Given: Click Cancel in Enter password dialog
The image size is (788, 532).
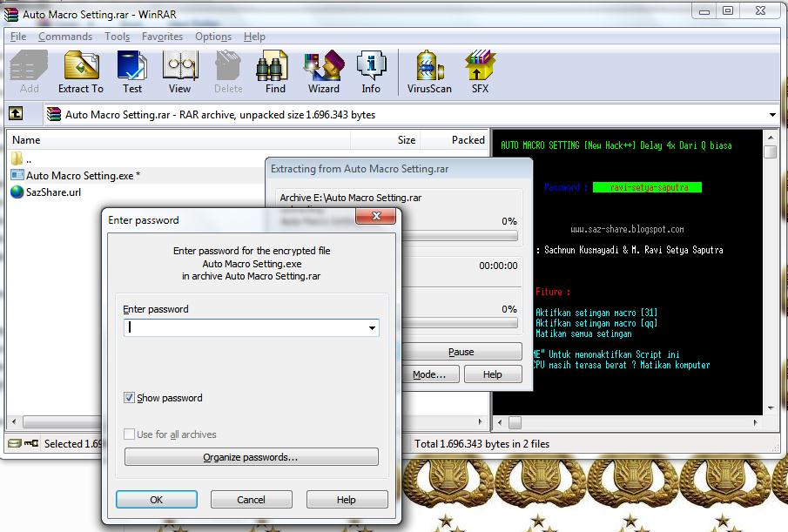Looking at the screenshot, I should coord(252,500).
